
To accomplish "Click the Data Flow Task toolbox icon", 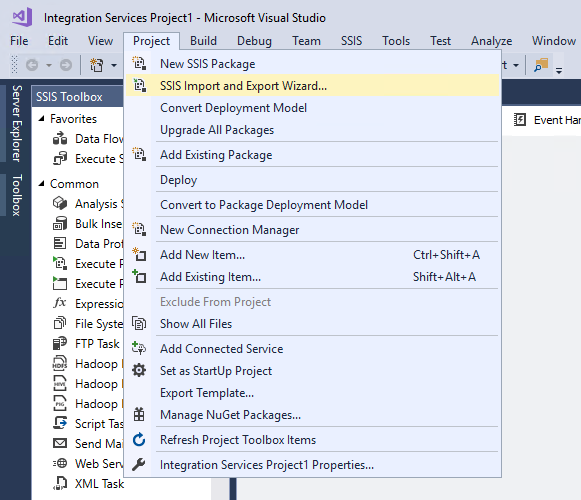I will pos(60,139).
